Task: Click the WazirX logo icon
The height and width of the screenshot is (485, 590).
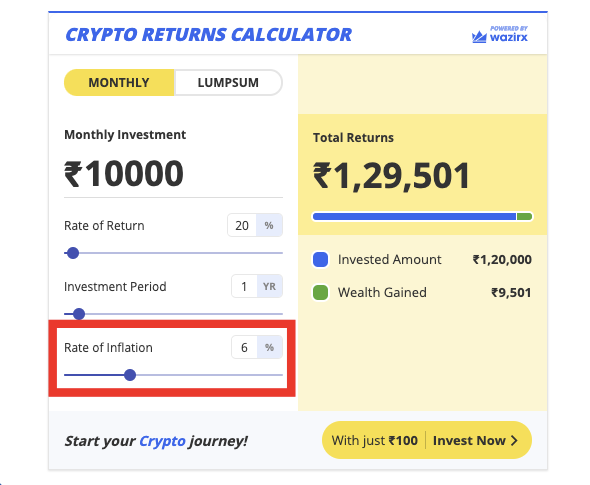Action: [x=479, y=36]
